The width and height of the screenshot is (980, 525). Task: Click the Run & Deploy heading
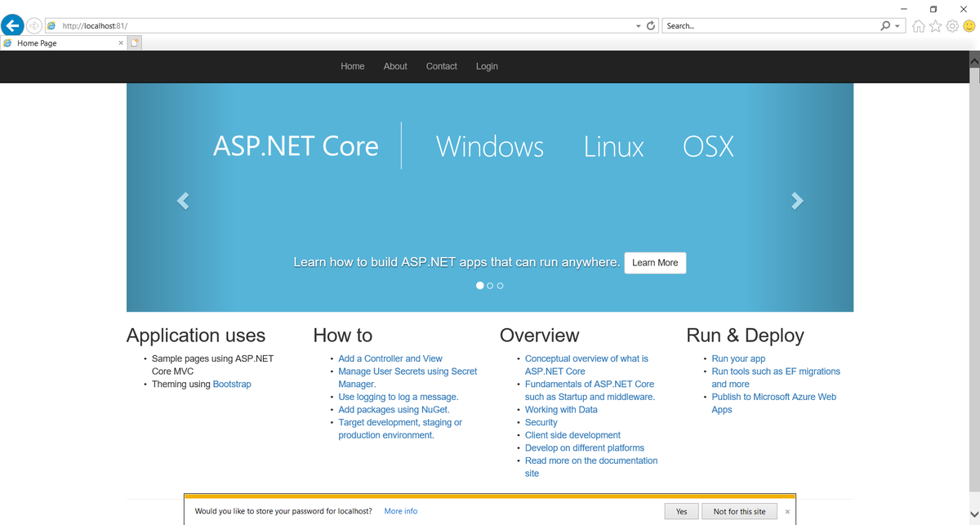point(746,336)
